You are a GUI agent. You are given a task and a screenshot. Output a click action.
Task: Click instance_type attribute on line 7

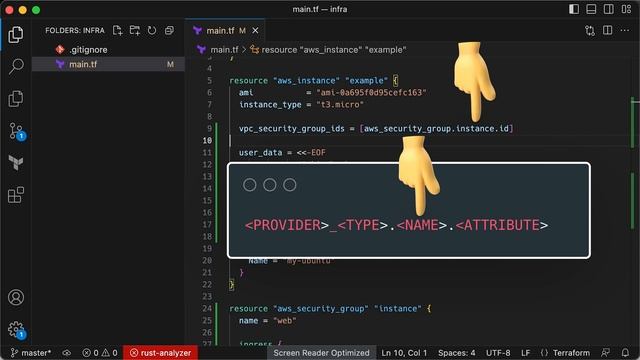coord(270,104)
